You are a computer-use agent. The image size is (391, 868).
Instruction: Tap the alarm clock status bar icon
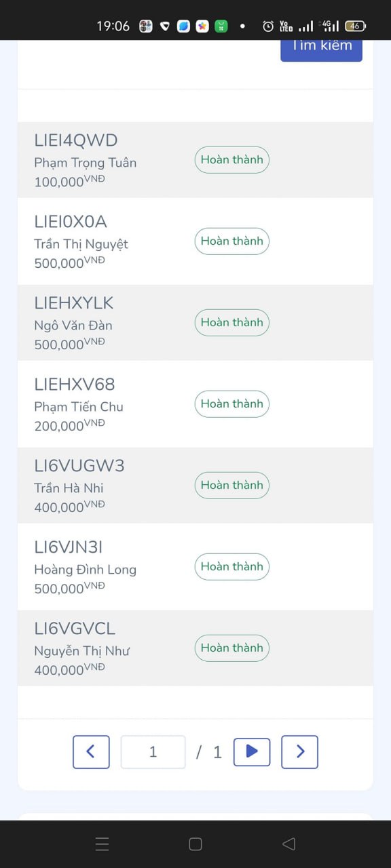[268, 26]
